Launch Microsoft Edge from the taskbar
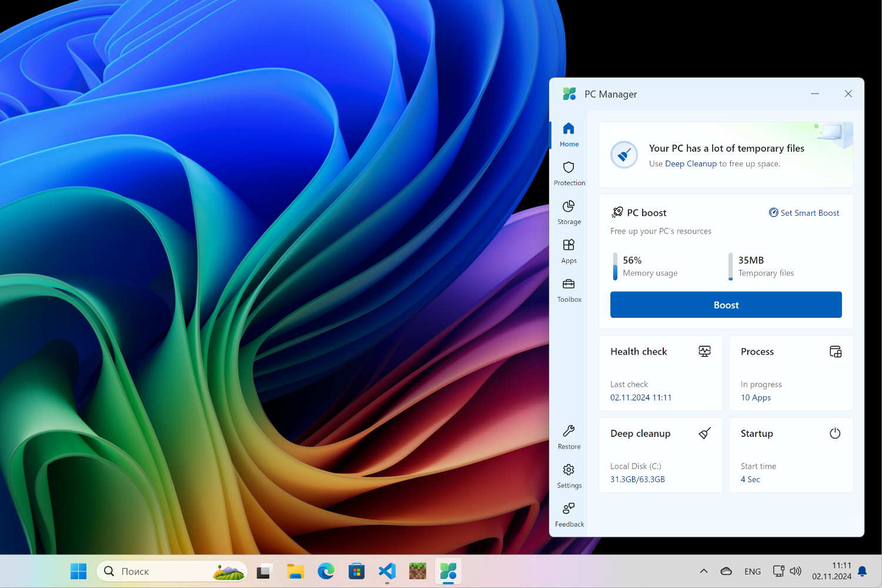 (326, 571)
